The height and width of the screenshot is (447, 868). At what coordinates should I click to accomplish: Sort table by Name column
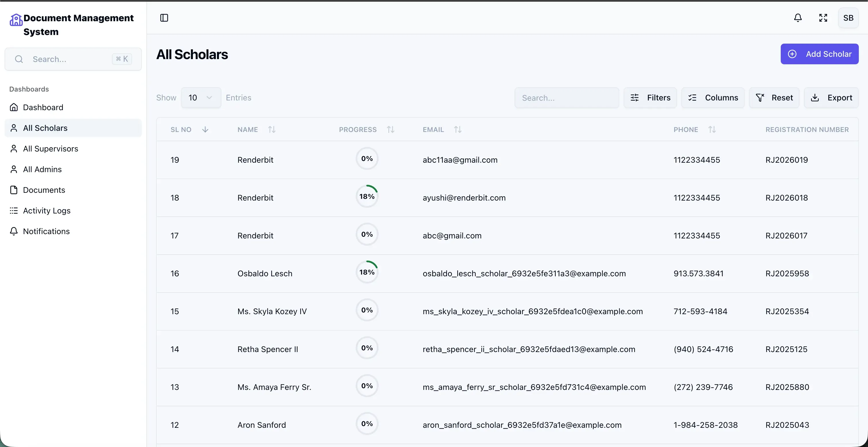click(x=272, y=130)
